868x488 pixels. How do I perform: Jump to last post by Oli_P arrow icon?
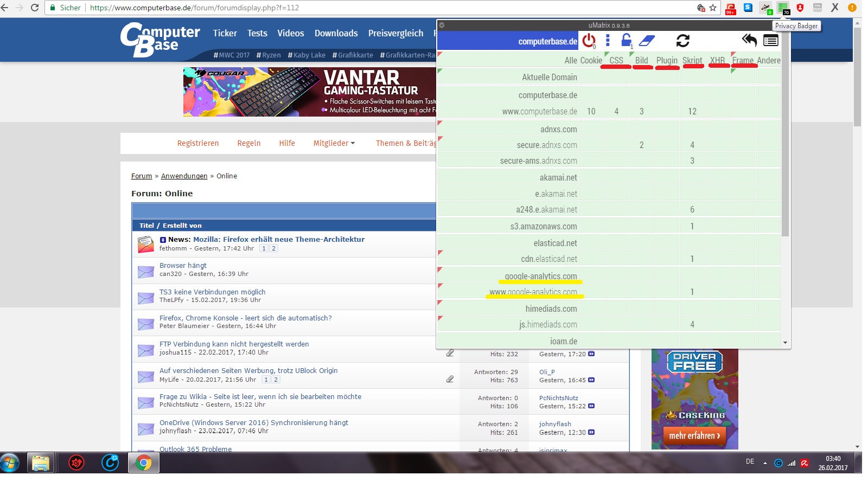tap(591, 380)
